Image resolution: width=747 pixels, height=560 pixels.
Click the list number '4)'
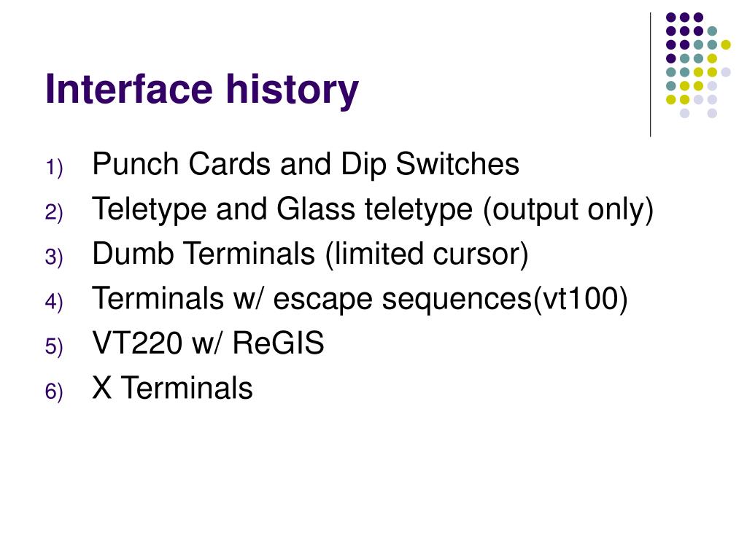[54, 302]
